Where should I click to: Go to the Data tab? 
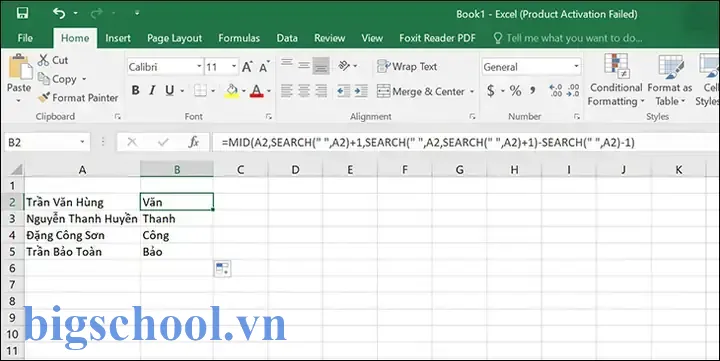287,38
